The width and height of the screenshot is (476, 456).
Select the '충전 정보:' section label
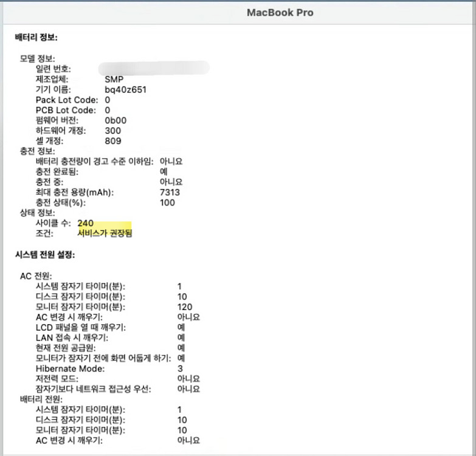click(x=38, y=151)
